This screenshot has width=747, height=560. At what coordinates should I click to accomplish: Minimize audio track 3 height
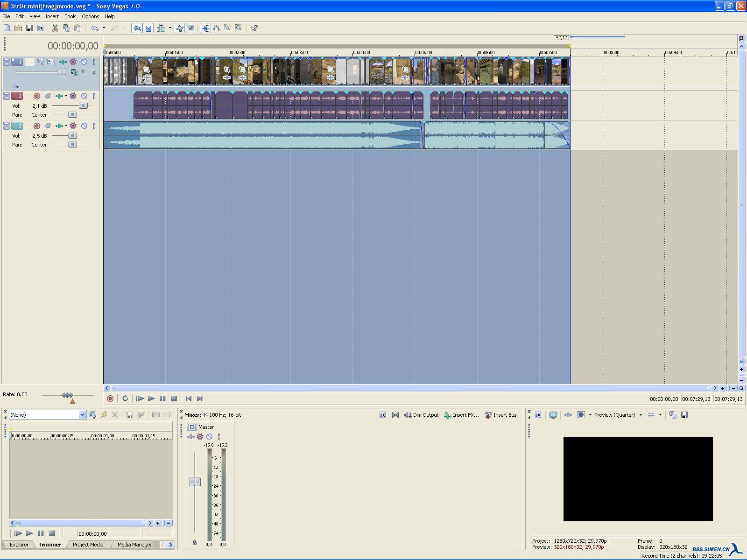tap(7, 123)
